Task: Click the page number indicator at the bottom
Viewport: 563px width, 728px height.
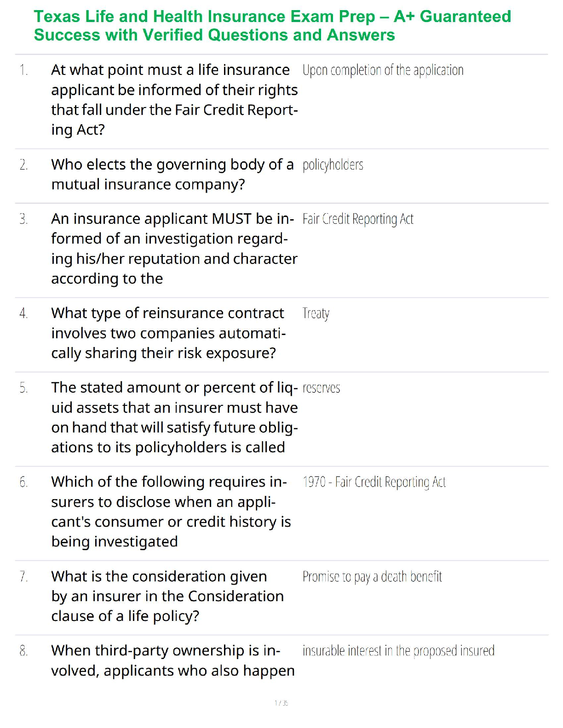Action: pos(281,703)
